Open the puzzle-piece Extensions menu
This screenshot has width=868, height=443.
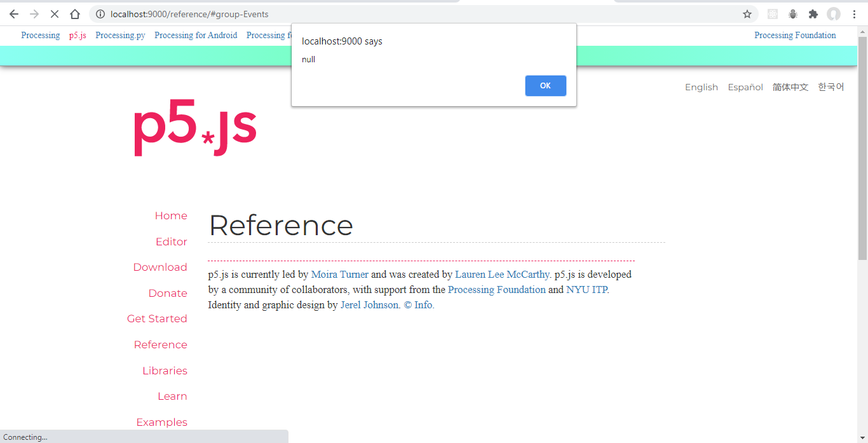point(813,14)
